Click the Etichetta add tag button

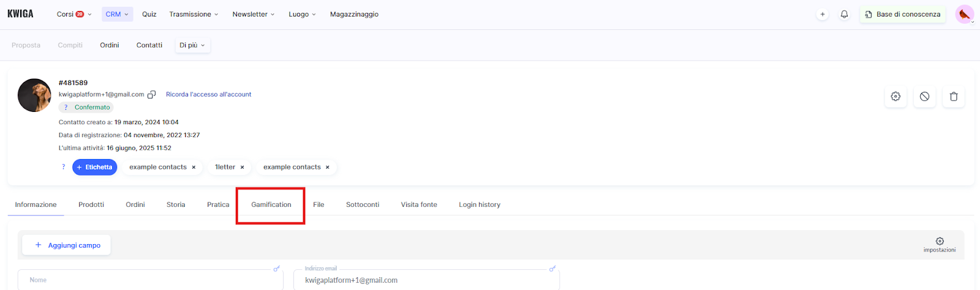(94, 167)
